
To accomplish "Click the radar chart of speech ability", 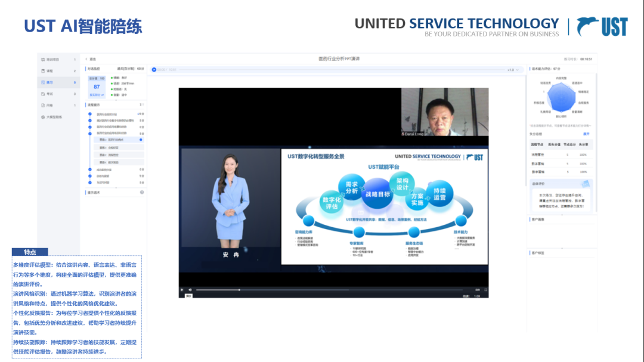I will pyautogui.click(x=561, y=97).
